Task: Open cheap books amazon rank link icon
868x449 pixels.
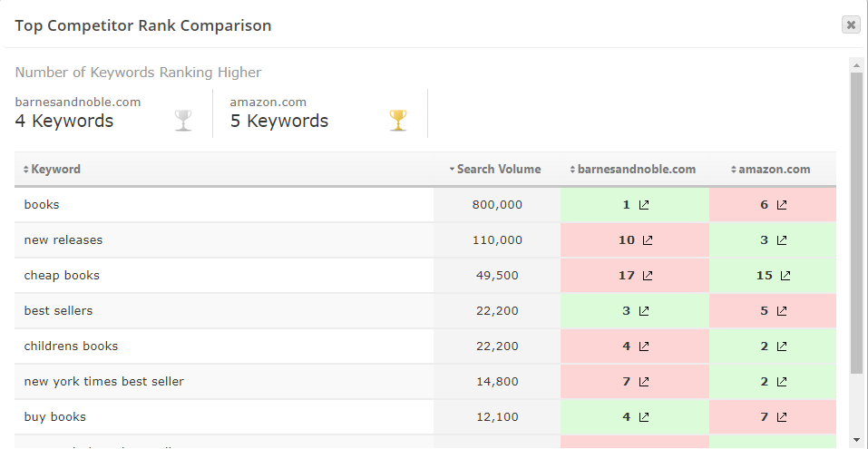Action: coord(785,276)
